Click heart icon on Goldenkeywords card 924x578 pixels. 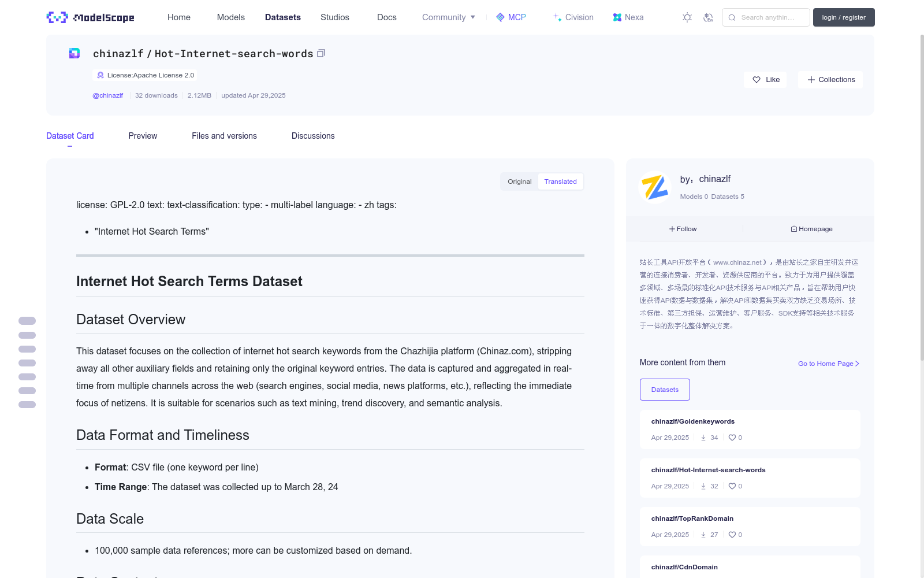[732, 438]
